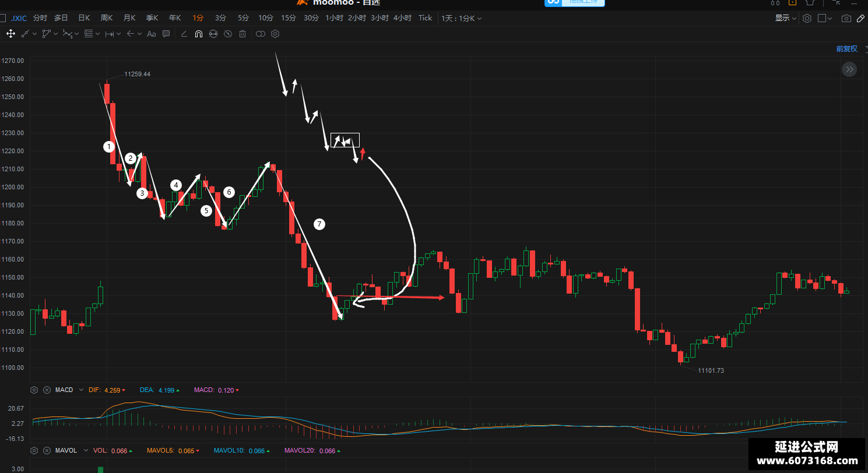Click the 1250.00 price axis label

12,97
